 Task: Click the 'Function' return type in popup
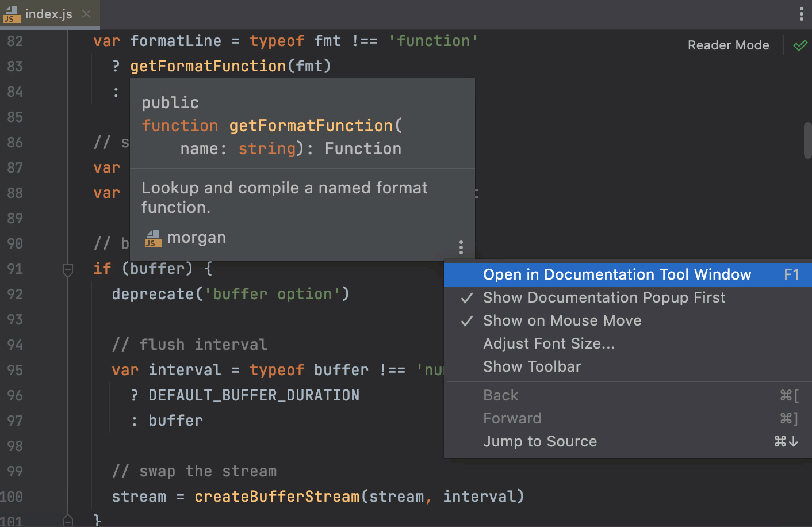click(x=363, y=148)
